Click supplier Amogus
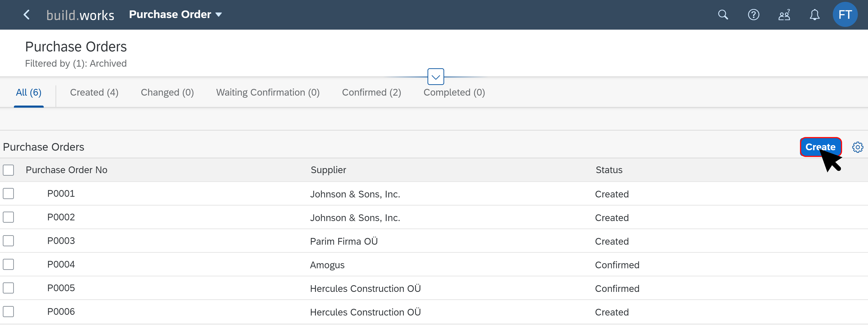The image size is (868, 325). click(327, 265)
